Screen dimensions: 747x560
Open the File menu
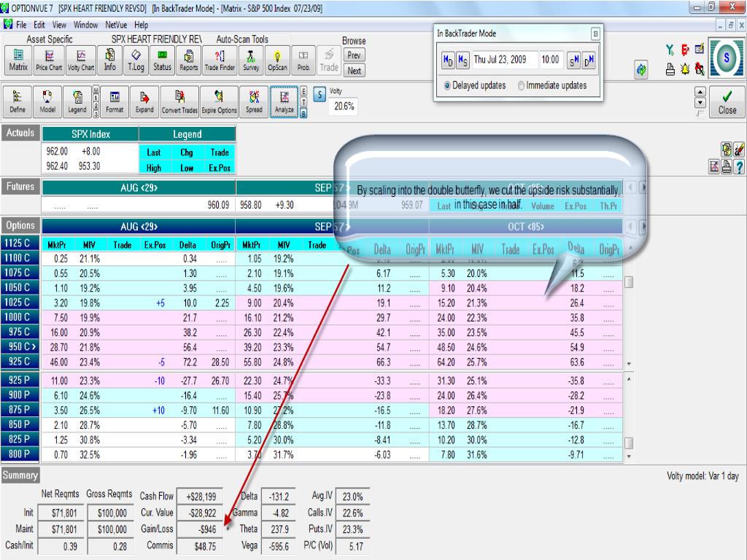click(x=21, y=25)
